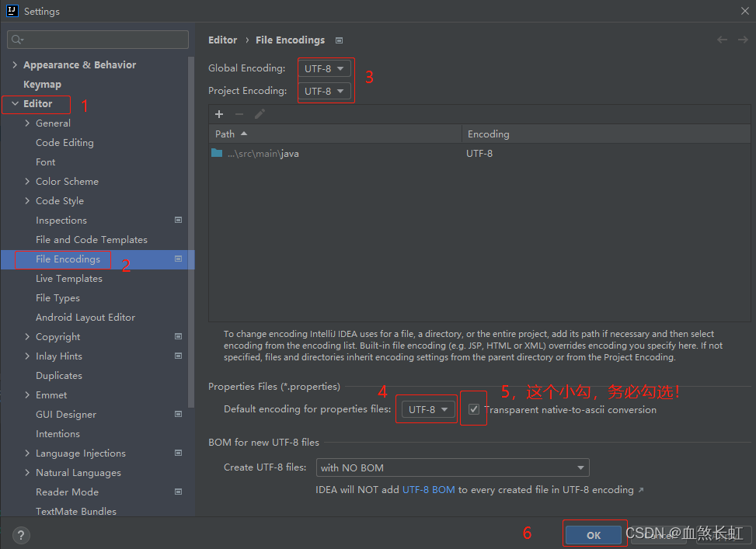Screen dimensions: 756x549
Task: Click the Forward navigation arrow icon
Action: 743,40
